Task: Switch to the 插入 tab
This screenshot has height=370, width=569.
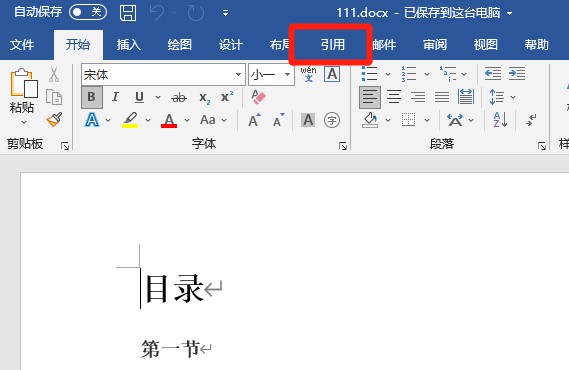Action: (x=128, y=45)
